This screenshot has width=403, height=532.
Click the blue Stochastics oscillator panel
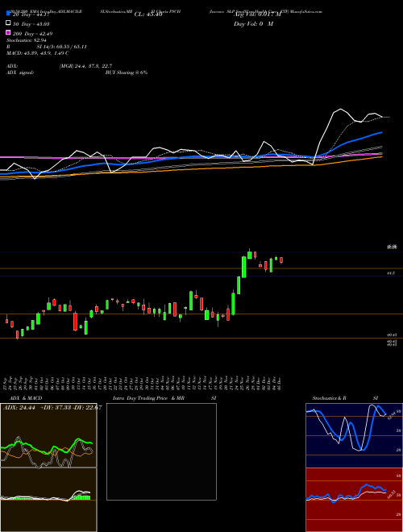tap(354, 435)
